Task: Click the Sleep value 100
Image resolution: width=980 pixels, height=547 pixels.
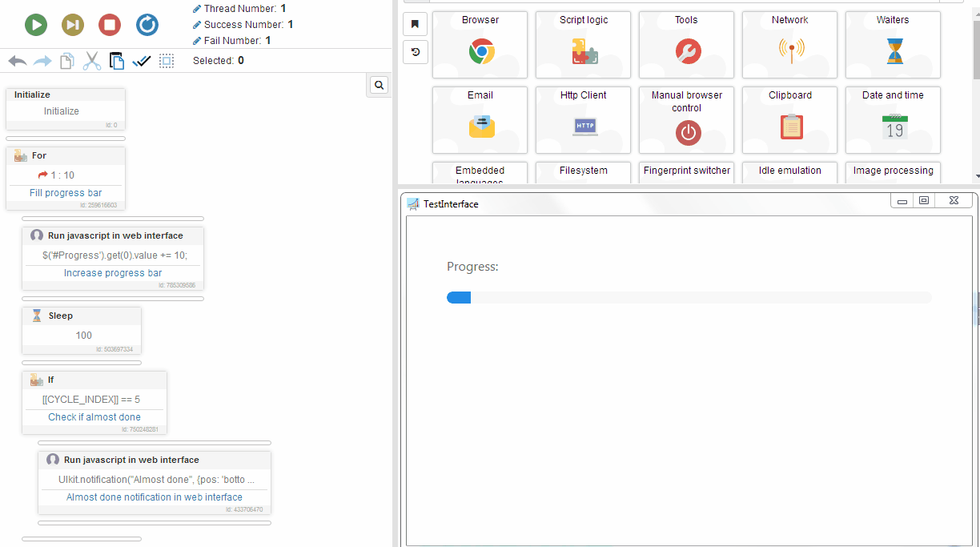Action: point(83,336)
